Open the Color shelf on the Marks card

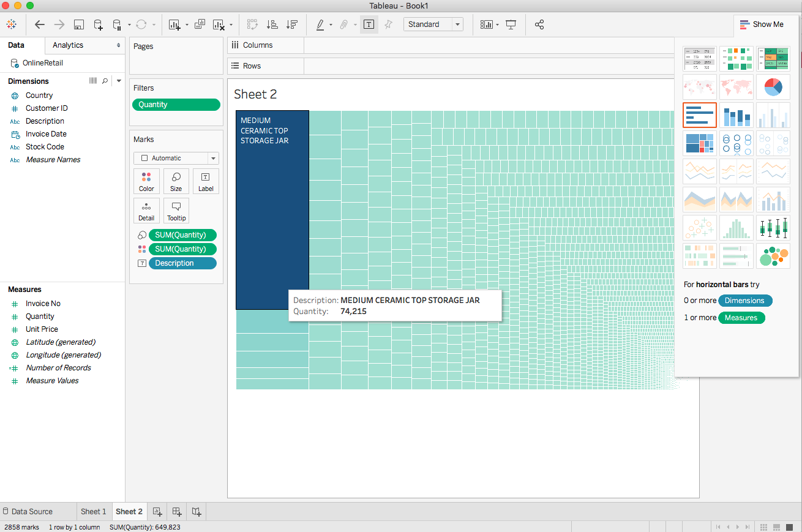(x=146, y=181)
